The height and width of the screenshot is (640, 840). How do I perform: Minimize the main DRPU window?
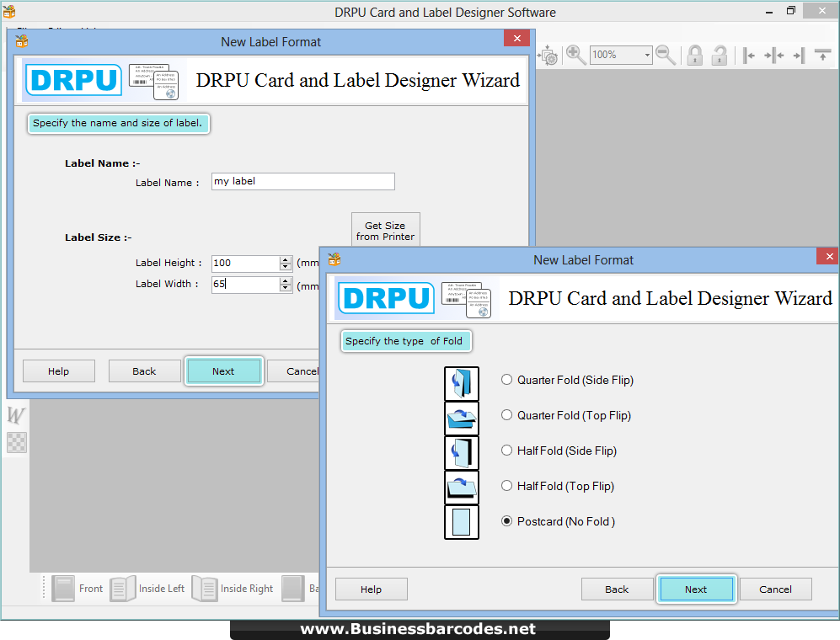click(768, 12)
